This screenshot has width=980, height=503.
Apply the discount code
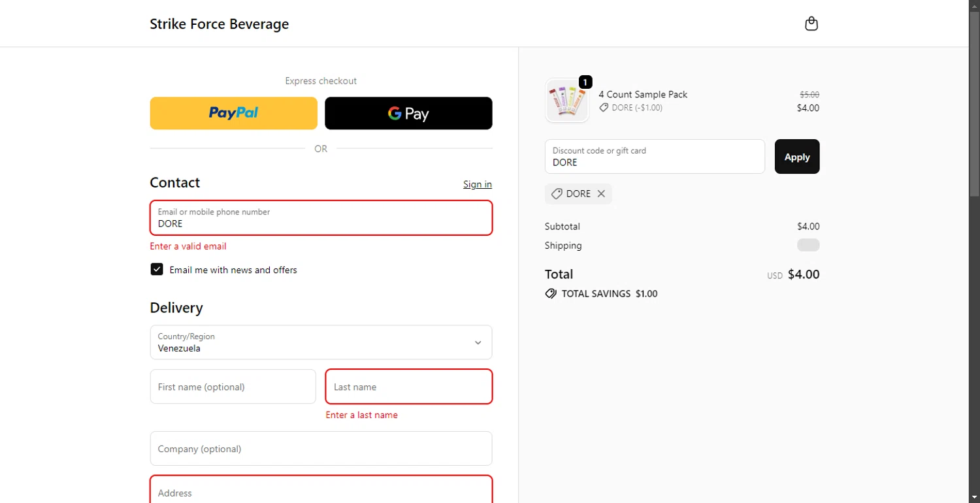[x=796, y=157]
